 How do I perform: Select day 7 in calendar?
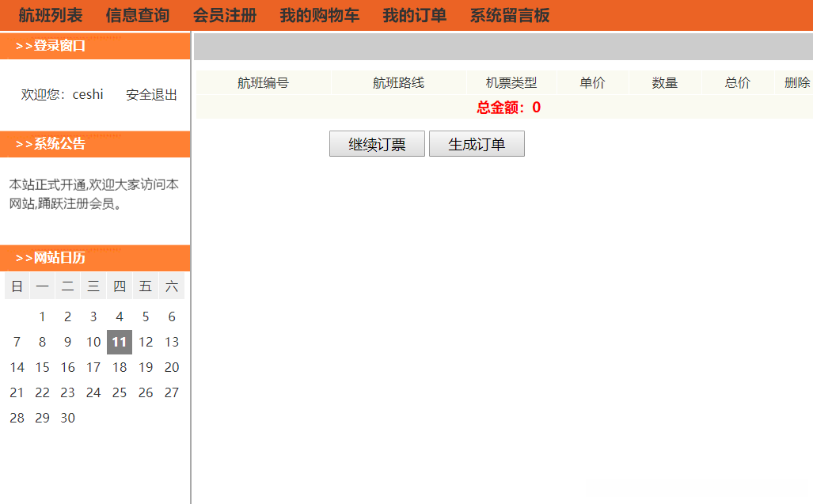(17, 342)
